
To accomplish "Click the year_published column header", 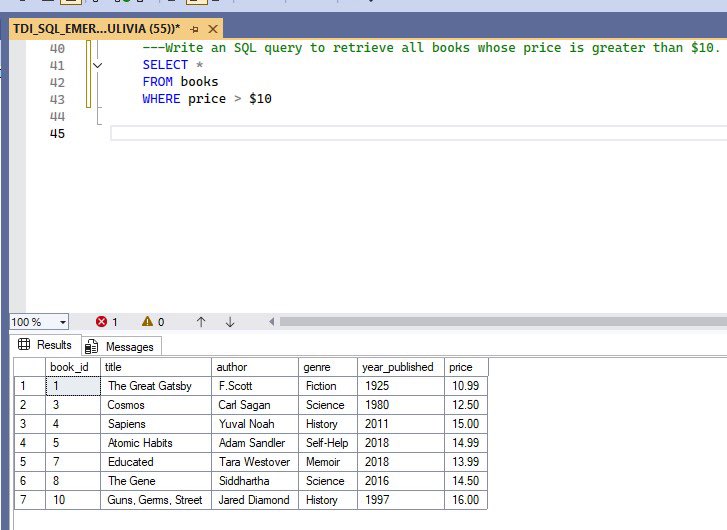I will click(x=399, y=367).
